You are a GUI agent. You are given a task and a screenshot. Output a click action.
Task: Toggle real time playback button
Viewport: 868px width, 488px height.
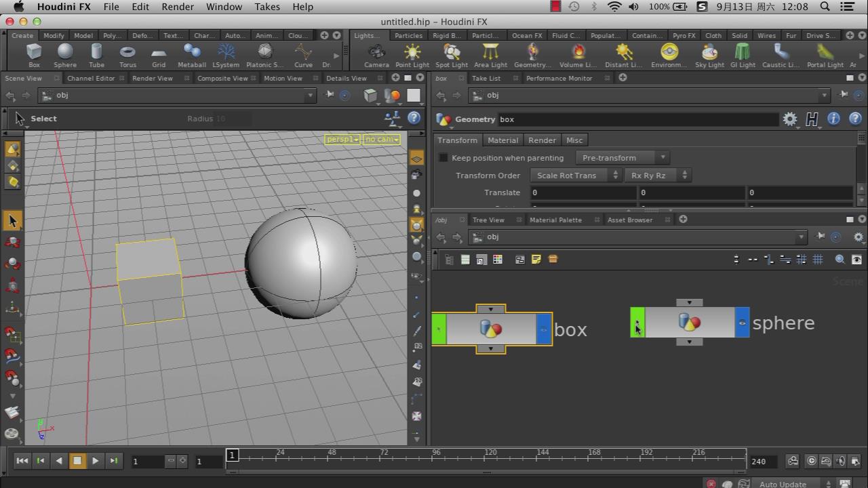811,461
